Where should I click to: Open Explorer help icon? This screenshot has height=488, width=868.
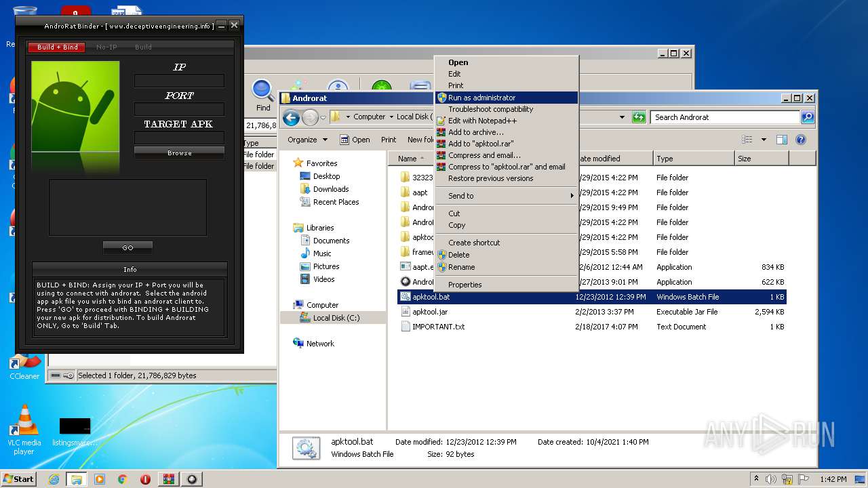click(800, 140)
